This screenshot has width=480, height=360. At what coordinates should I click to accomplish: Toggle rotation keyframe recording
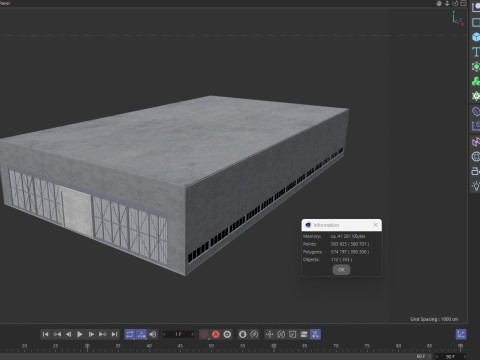point(281,334)
